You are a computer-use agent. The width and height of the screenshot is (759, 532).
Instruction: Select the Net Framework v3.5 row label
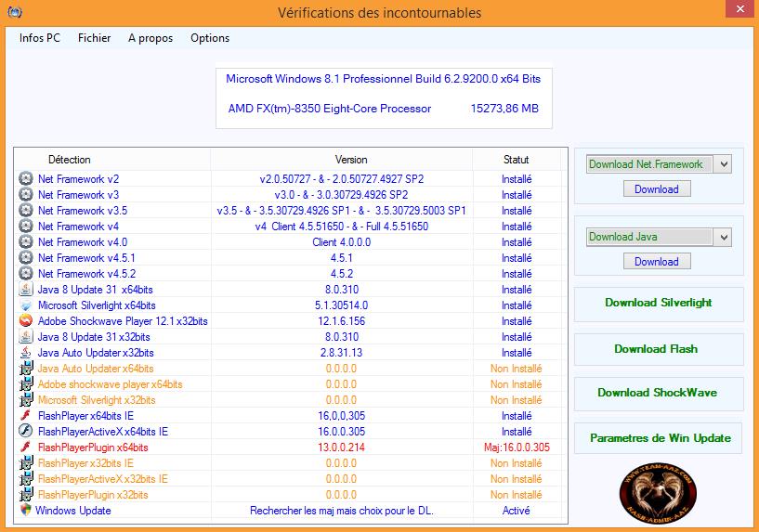pos(83,211)
